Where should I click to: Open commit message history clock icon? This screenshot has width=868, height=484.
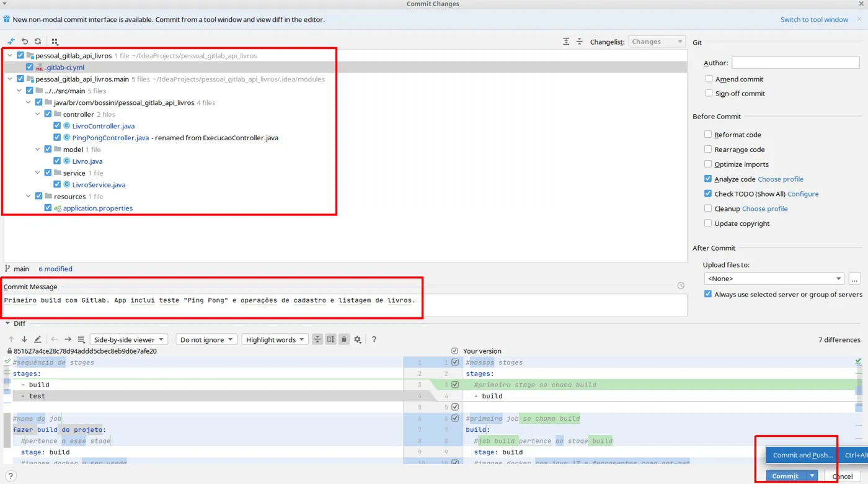coord(681,286)
